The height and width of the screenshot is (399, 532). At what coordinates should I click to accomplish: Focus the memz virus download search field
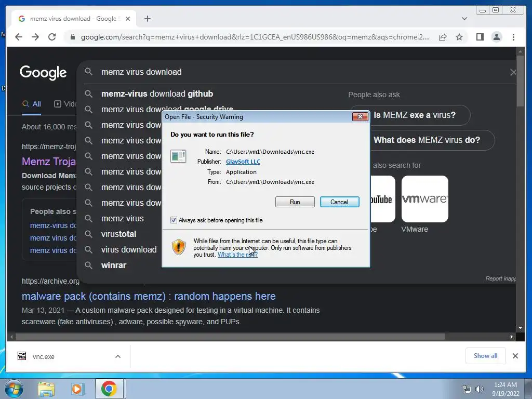[141, 72]
